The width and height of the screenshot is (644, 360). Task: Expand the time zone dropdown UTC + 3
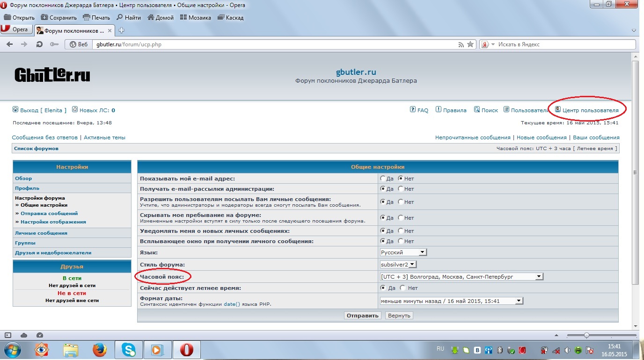tap(539, 277)
